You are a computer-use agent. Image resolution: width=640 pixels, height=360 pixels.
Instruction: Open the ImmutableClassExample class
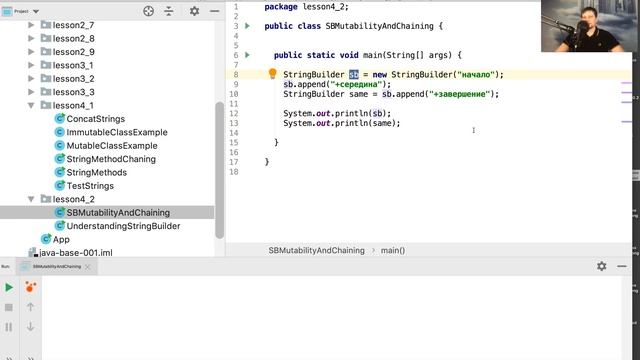click(x=117, y=132)
